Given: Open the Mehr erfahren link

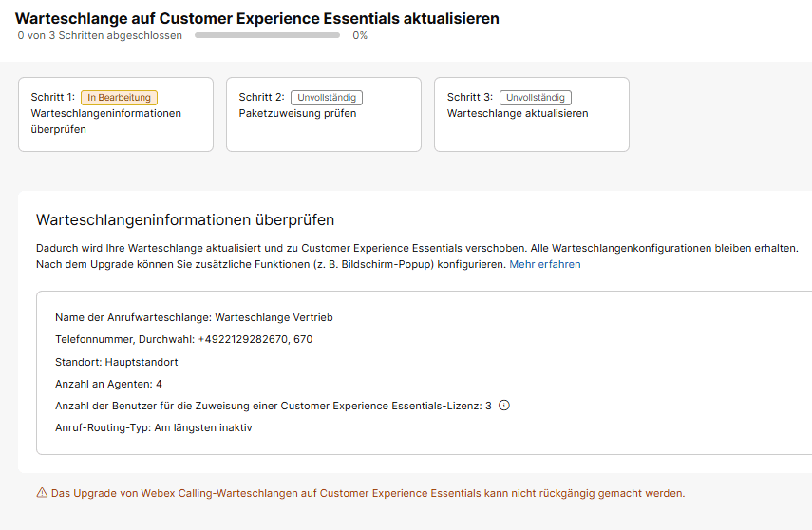Looking at the screenshot, I should pos(545,264).
